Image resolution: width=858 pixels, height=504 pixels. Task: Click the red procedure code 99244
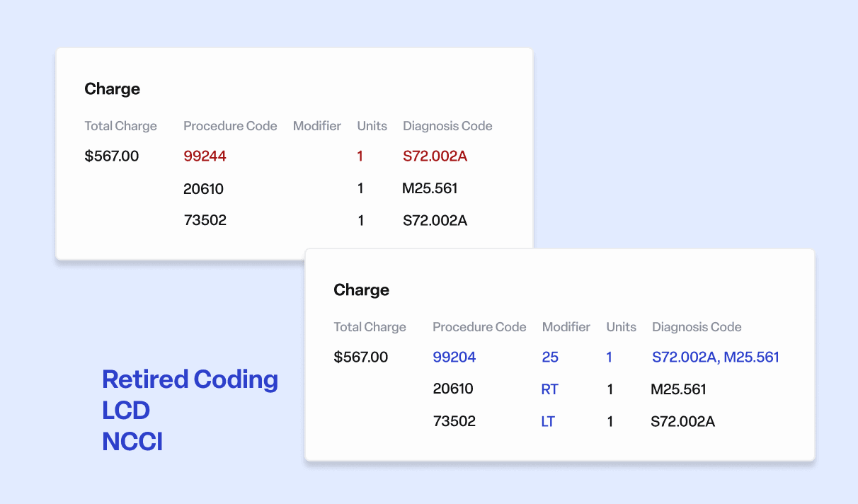click(205, 156)
